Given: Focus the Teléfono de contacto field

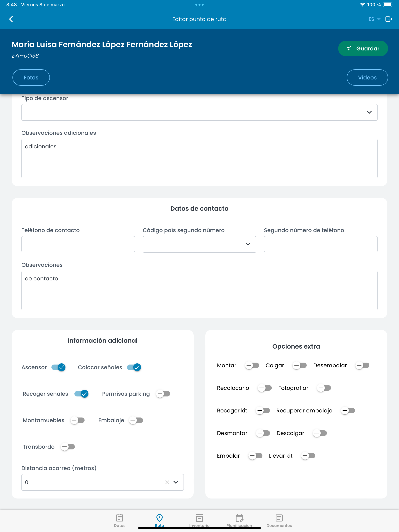Looking at the screenshot, I should 78,244.
